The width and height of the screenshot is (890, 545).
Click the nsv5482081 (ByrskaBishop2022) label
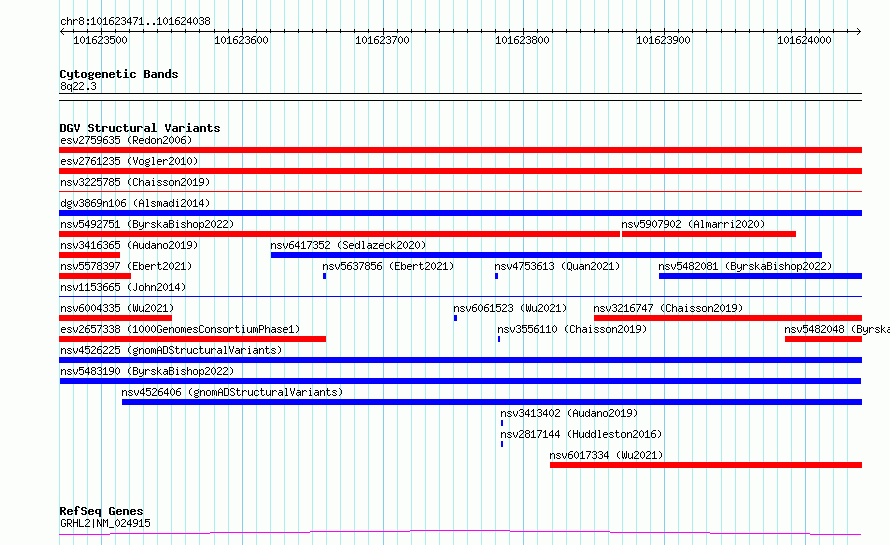pyautogui.click(x=745, y=266)
